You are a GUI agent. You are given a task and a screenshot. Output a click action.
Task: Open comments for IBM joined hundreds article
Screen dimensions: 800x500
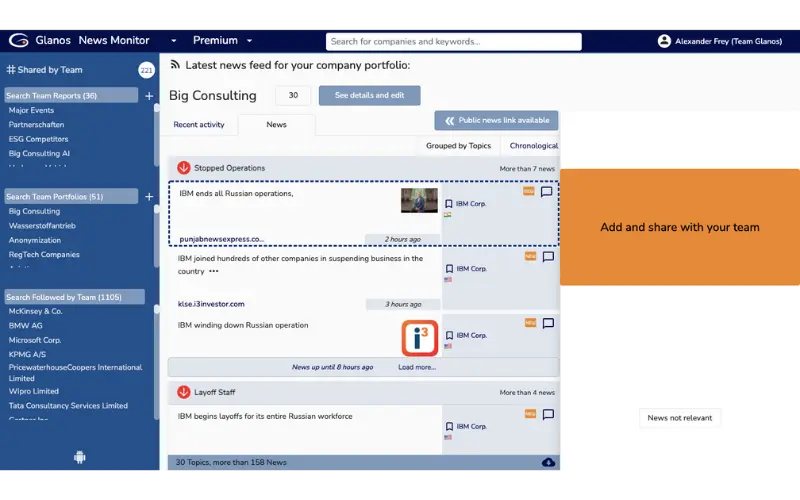[548, 257]
